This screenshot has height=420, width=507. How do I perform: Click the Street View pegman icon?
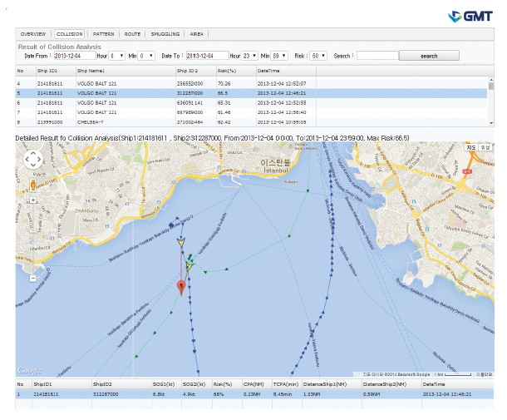pos(32,185)
